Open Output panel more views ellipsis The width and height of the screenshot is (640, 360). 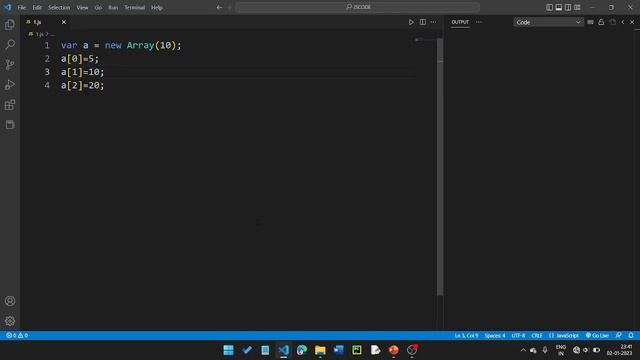click(479, 22)
